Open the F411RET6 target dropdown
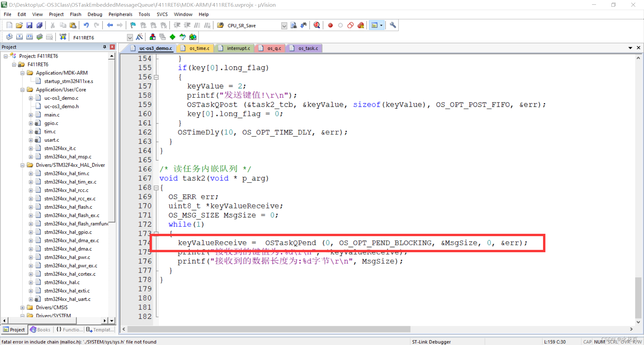Image resolution: width=644 pixels, height=345 pixels. pos(130,37)
